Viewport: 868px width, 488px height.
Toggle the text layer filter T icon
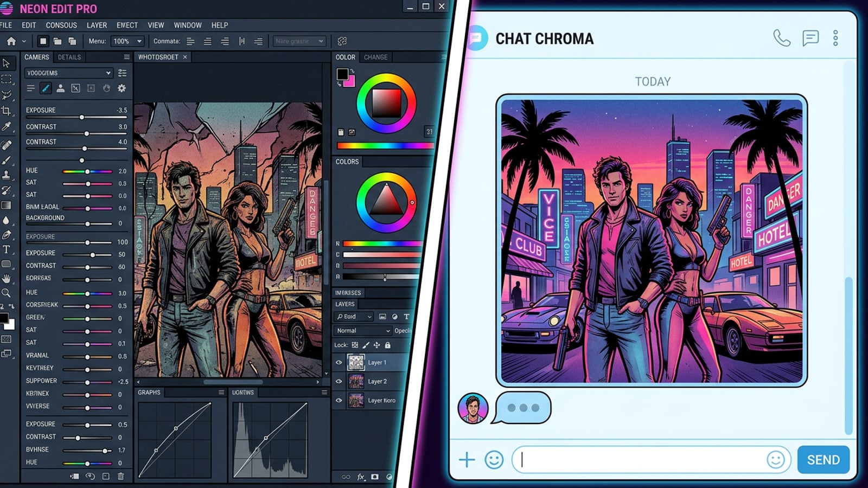pyautogui.click(x=406, y=317)
